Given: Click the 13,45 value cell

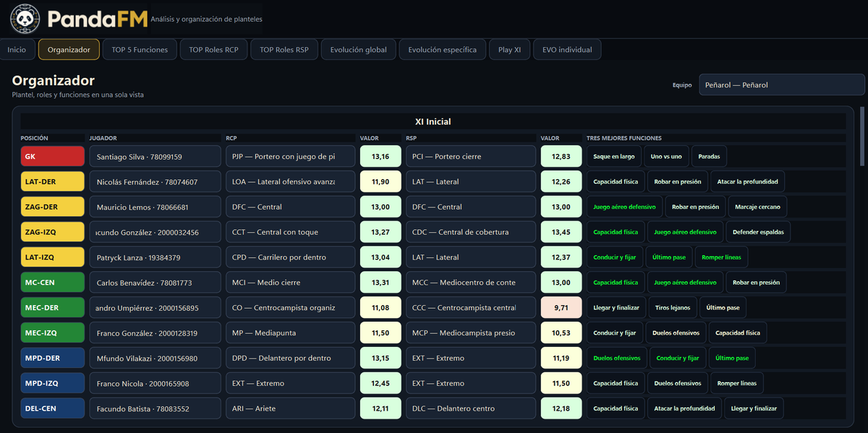Looking at the screenshot, I should point(561,233).
